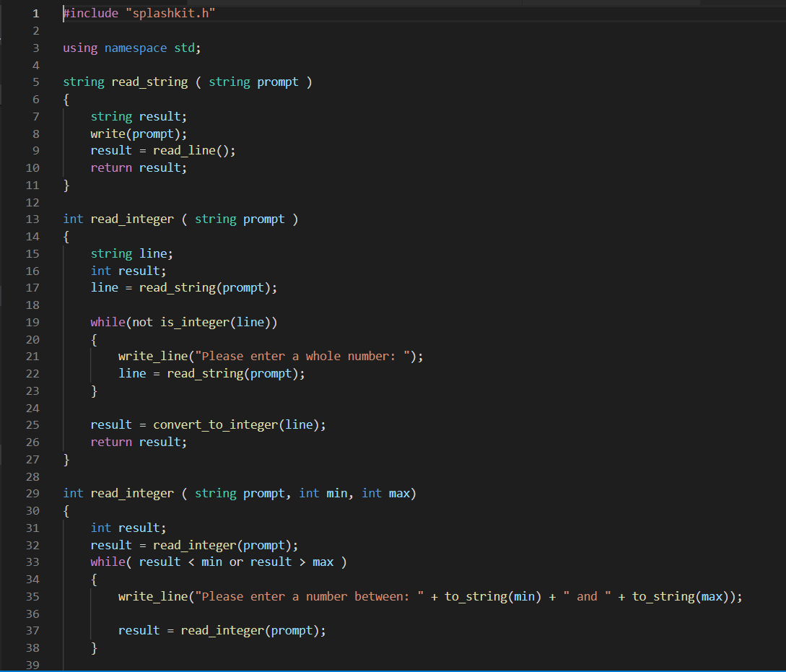Click 'return' keyword on line 10
The height and width of the screenshot is (672, 786).
tap(111, 168)
